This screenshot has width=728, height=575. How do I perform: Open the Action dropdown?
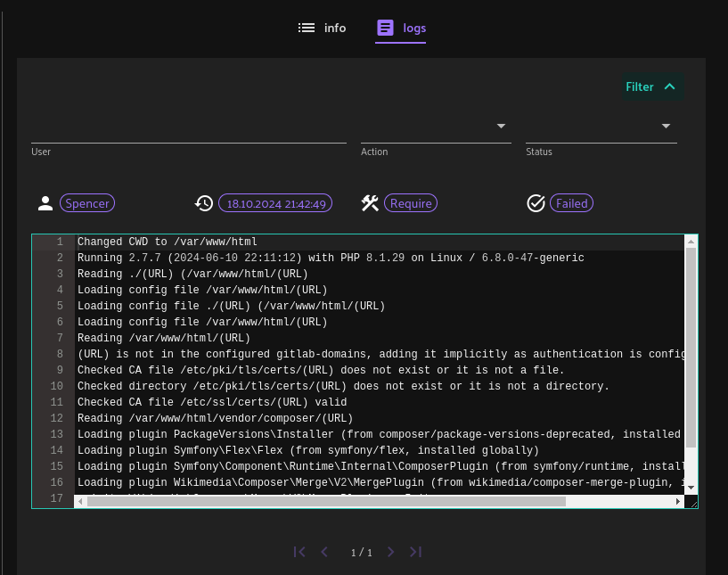[x=436, y=129]
